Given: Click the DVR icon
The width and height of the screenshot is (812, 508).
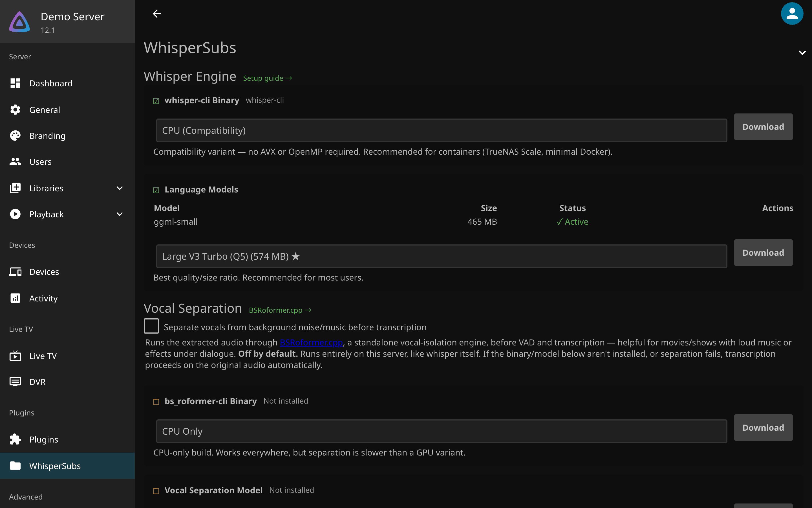Looking at the screenshot, I should click(15, 382).
